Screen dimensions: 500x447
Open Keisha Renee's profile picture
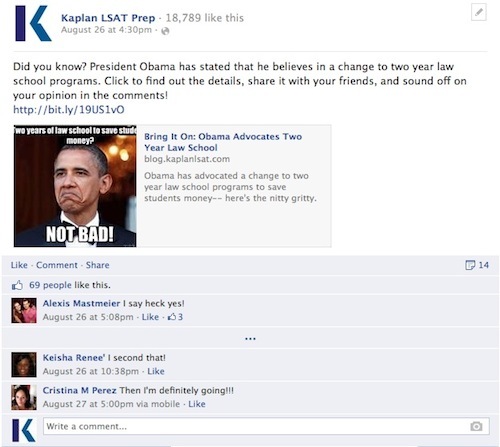(24, 365)
